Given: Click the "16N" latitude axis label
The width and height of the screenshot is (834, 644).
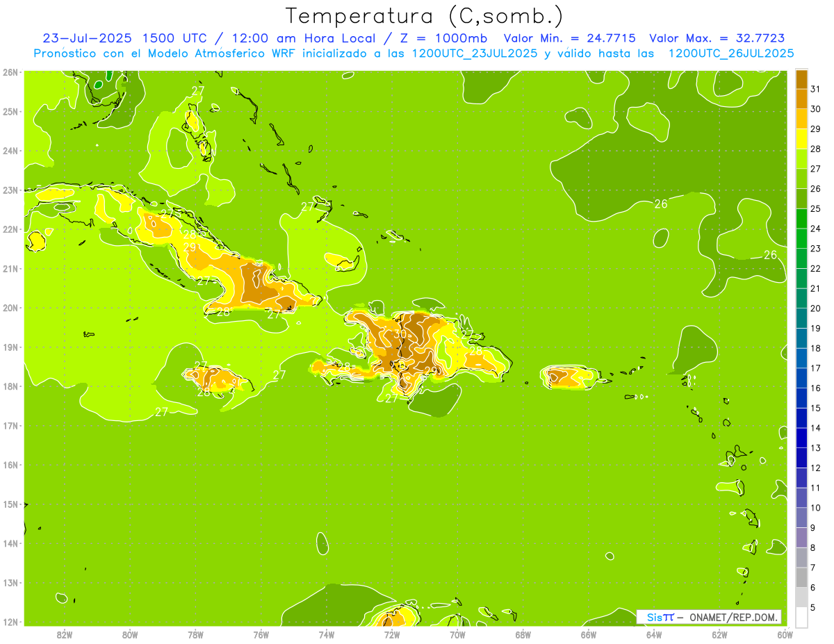Looking at the screenshot, I should [10, 465].
